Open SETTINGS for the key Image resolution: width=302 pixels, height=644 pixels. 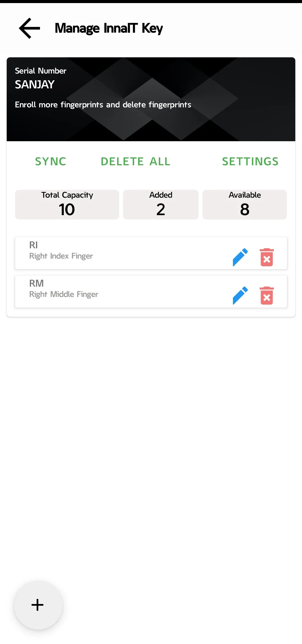click(250, 161)
